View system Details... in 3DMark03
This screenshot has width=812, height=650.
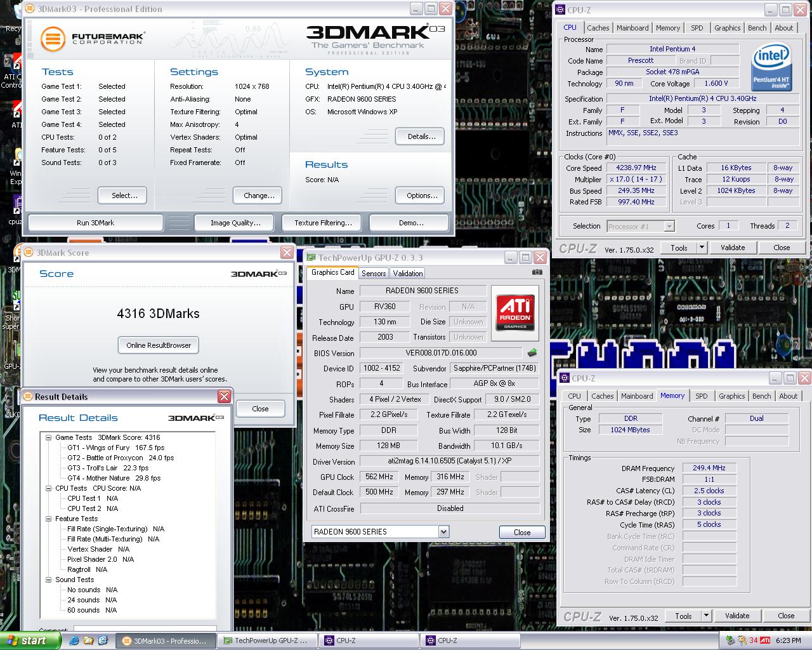click(421, 136)
